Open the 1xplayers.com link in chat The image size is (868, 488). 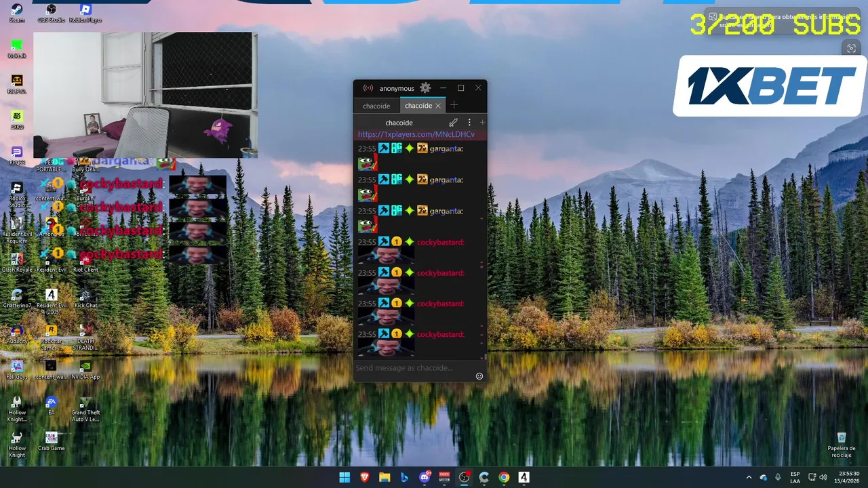(x=416, y=134)
